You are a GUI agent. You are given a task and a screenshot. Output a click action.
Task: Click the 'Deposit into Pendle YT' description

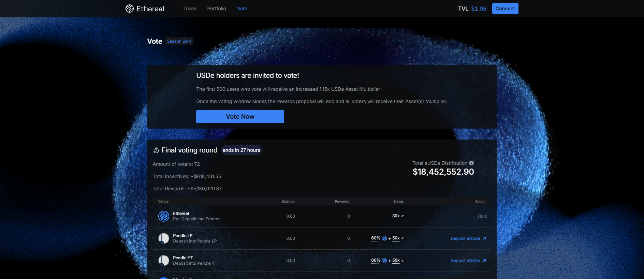[195, 263]
